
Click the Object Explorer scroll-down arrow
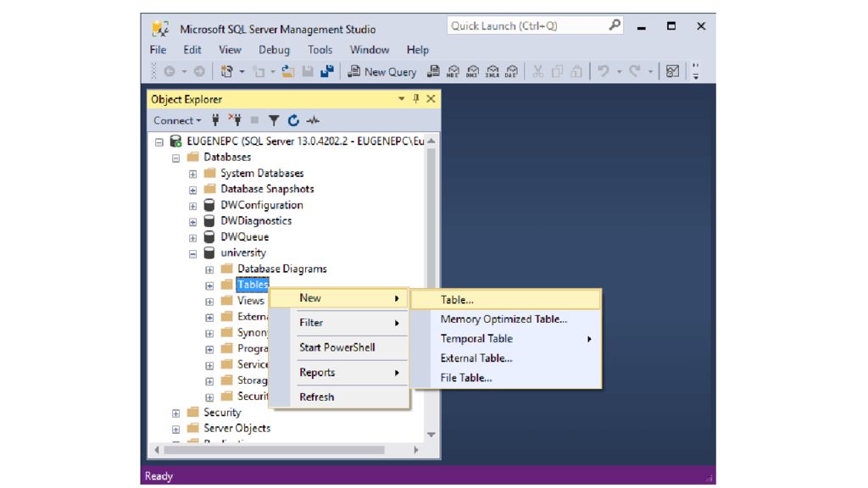tap(431, 435)
